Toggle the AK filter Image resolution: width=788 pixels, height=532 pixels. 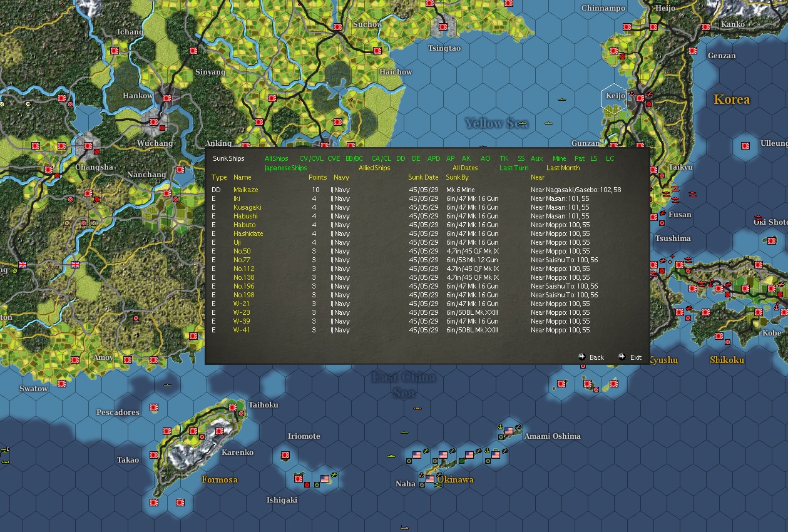tap(466, 159)
